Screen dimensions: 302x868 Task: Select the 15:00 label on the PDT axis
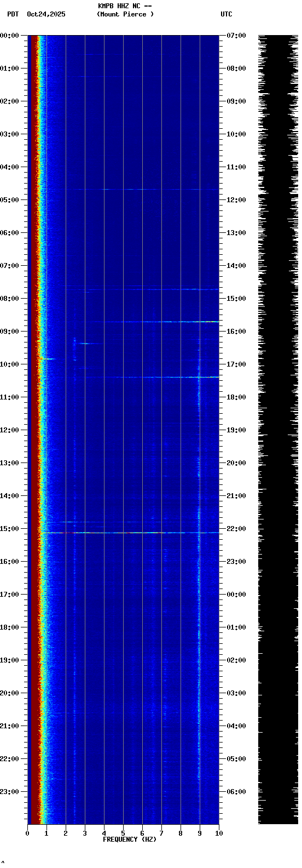pos(9,529)
